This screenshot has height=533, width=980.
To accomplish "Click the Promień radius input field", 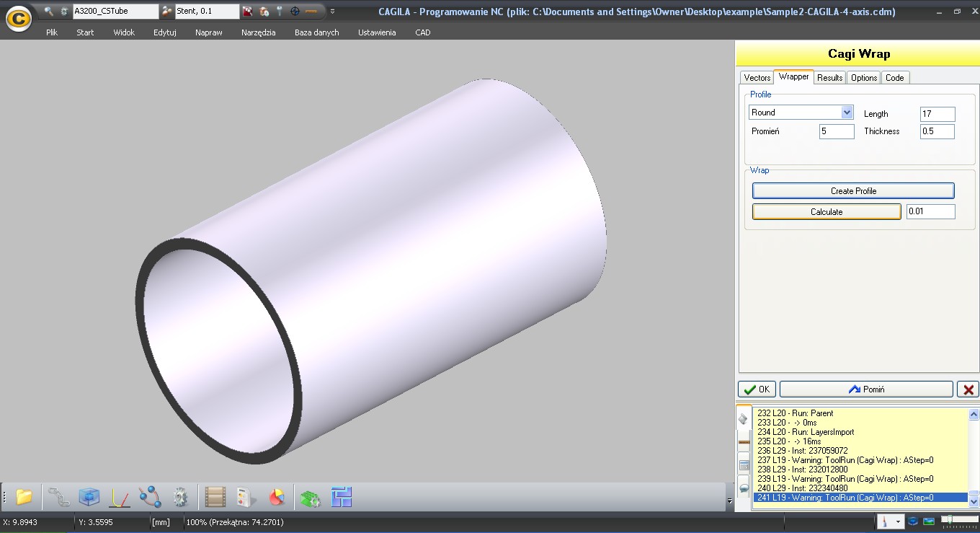I will point(837,131).
